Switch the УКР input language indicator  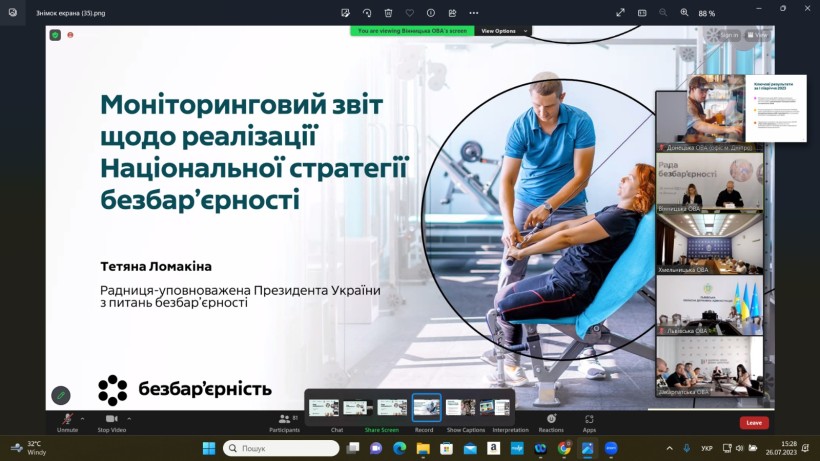pos(707,448)
